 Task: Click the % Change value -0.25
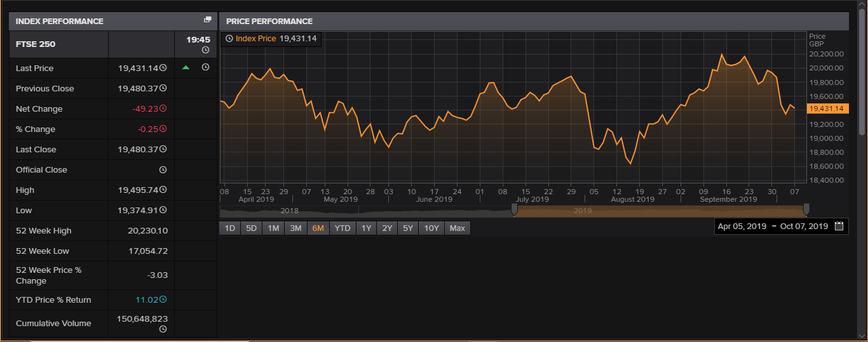(x=147, y=129)
